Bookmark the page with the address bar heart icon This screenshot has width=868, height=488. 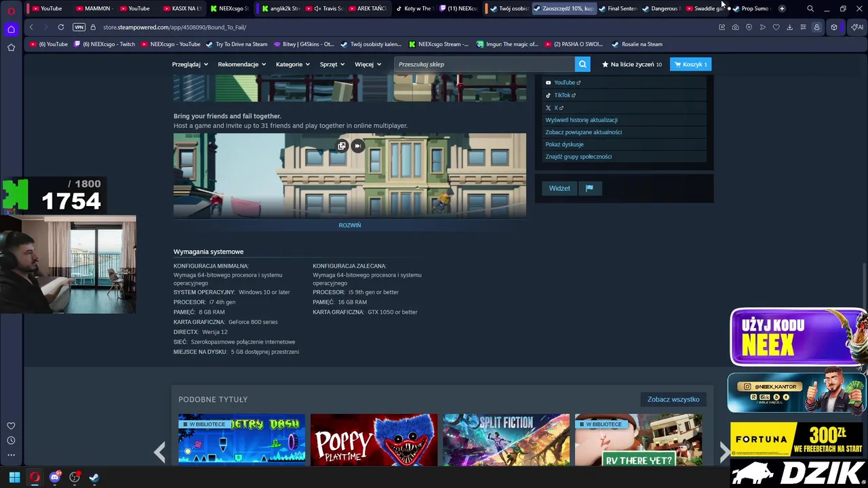click(x=776, y=27)
